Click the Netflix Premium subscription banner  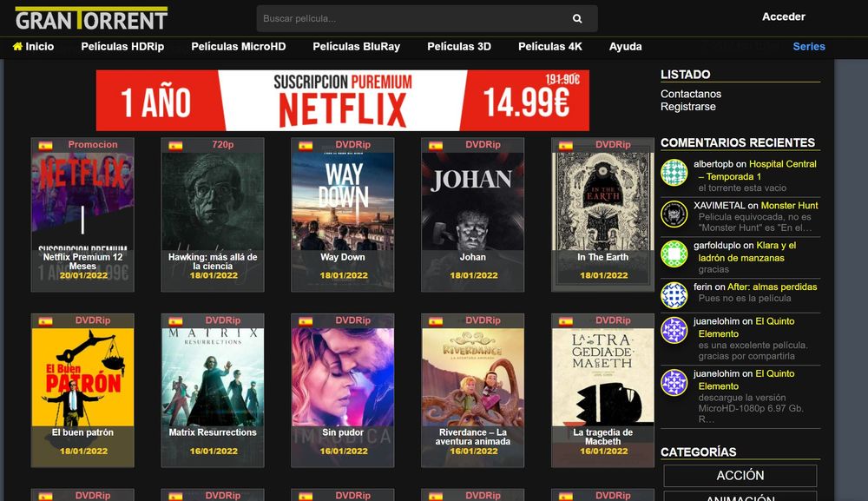[x=343, y=101]
